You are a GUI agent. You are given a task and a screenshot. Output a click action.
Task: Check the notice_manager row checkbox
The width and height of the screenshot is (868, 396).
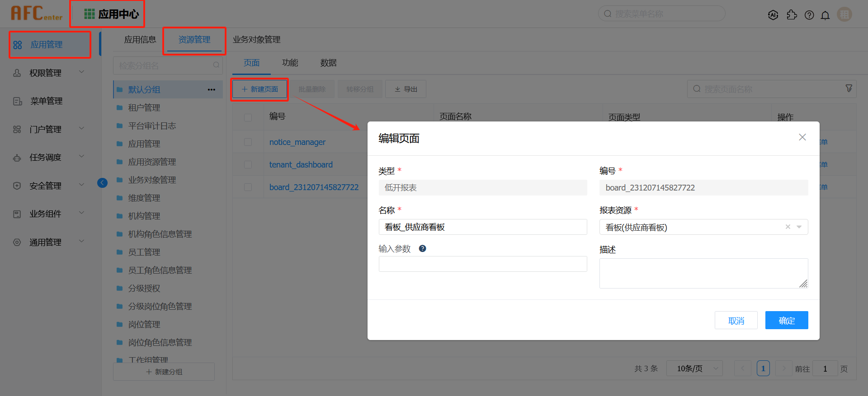[x=248, y=142]
